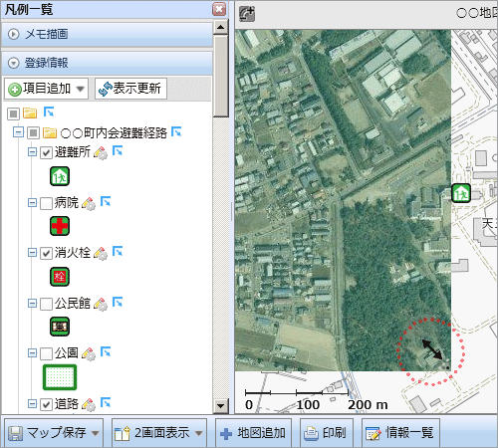This screenshot has width=498, height=448.
Task: Click the blue arrow icon beside 病院
Action: pos(106,201)
